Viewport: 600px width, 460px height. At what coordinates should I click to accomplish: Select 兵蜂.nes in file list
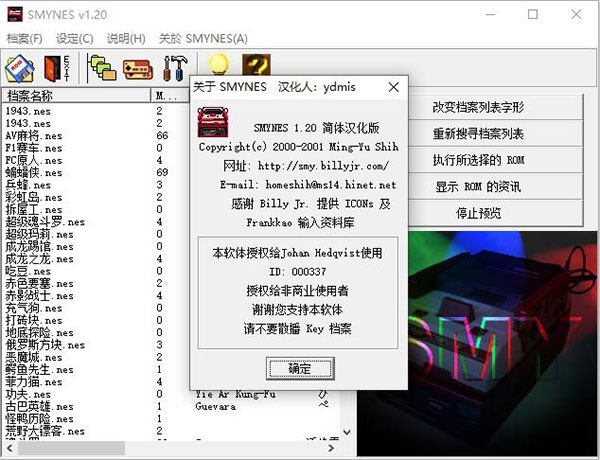pyautogui.click(x=28, y=184)
